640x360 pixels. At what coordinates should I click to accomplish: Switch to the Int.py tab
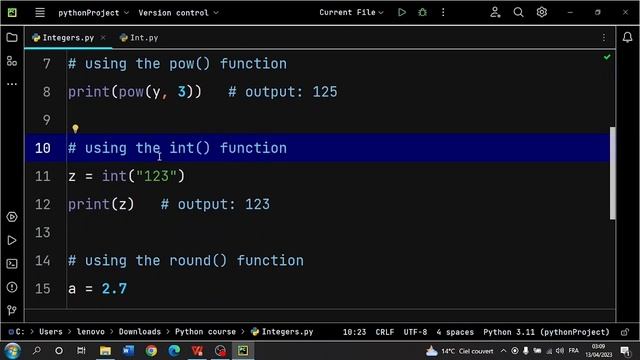[x=139, y=38]
